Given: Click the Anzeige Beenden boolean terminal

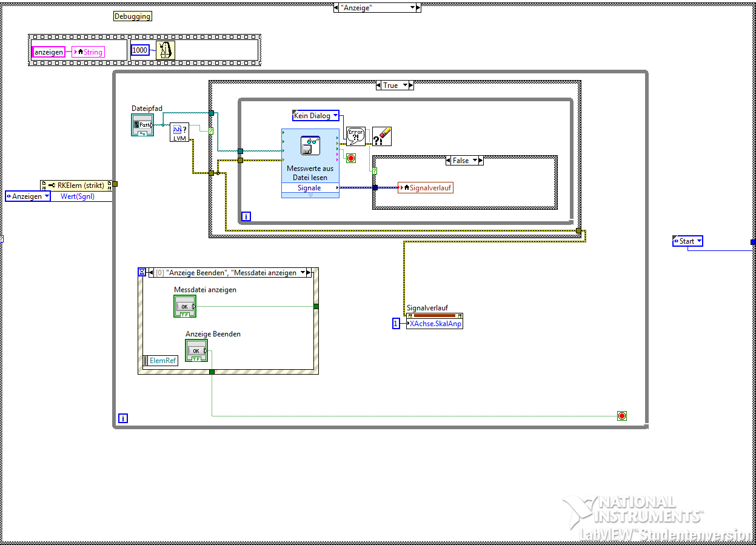Looking at the screenshot, I should (x=196, y=350).
